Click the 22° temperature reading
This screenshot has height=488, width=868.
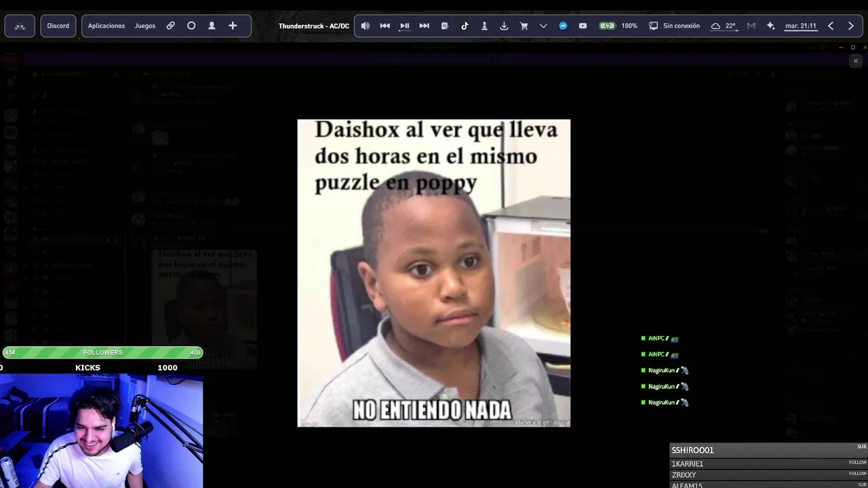[x=730, y=26]
